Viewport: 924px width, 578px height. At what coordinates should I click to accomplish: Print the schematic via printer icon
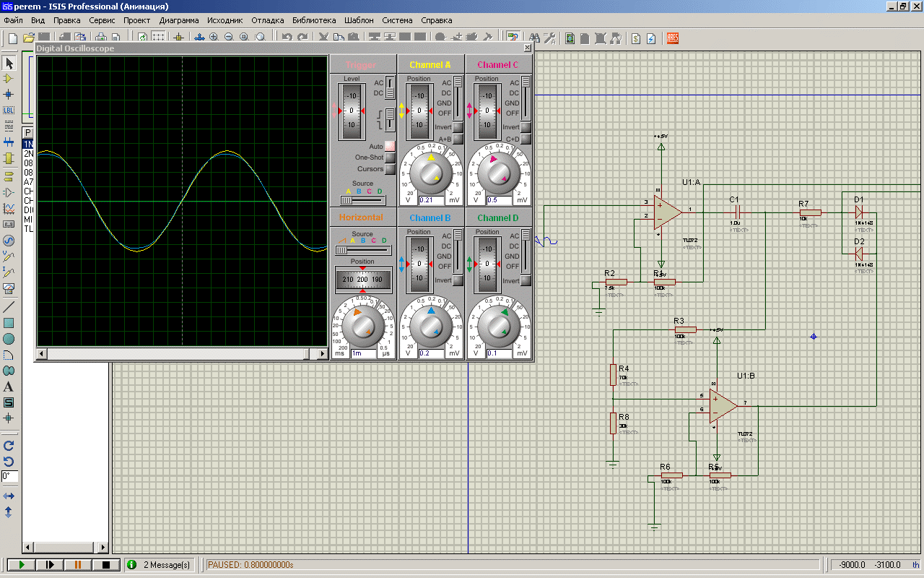(100, 38)
